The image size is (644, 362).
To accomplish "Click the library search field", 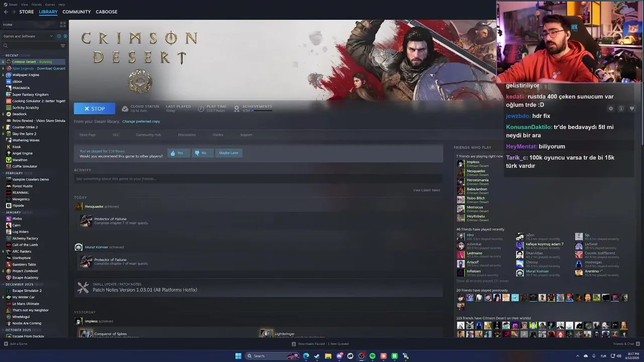I will pos(30,46).
